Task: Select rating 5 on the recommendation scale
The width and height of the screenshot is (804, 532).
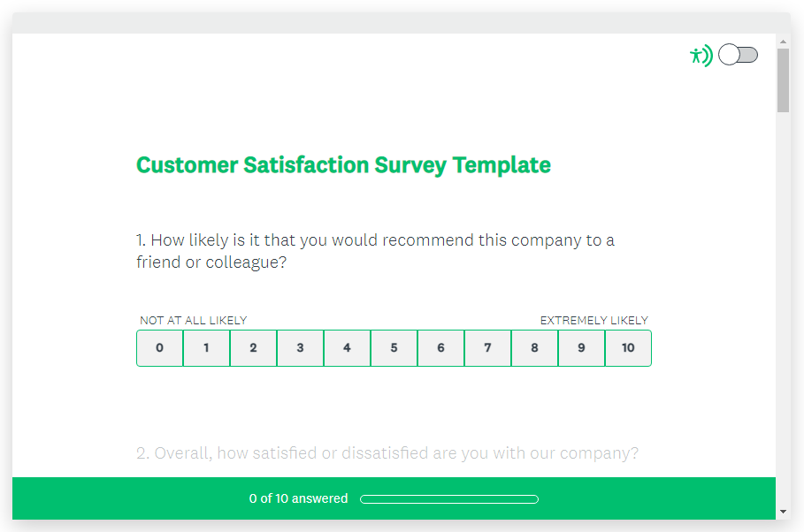Action: (394, 348)
